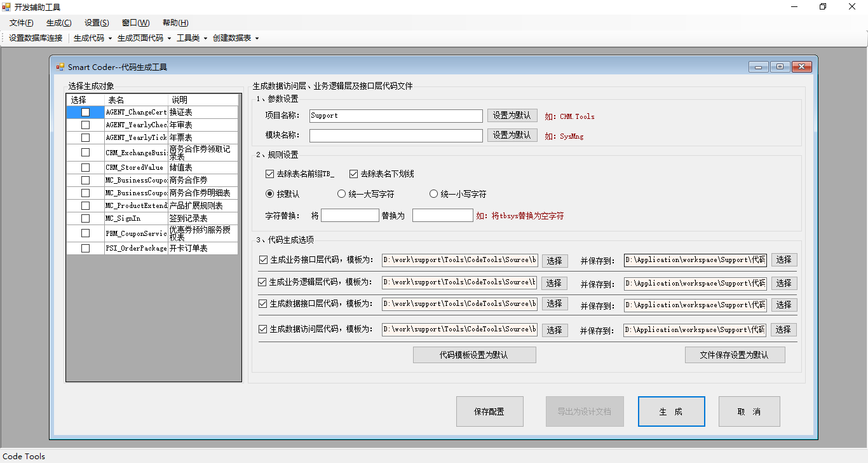Open the 设置(S) menu
This screenshot has width=868, height=463.
97,23
